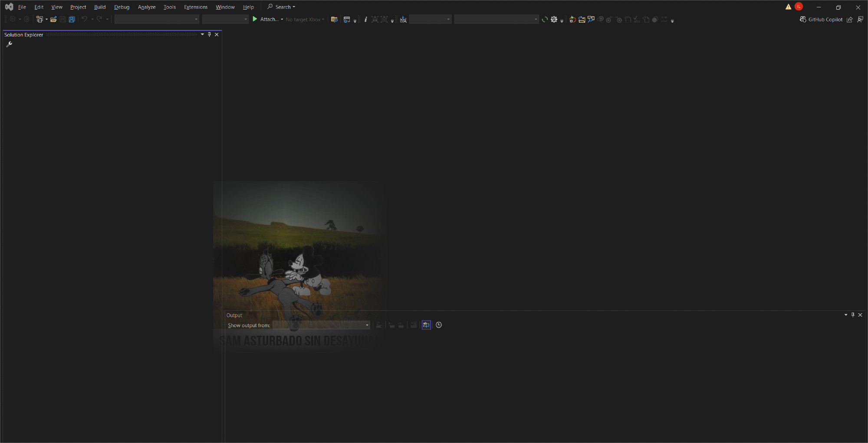Open Solution Explorer window options dropdown
This screenshot has height=443, width=868.
[x=202, y=34]
